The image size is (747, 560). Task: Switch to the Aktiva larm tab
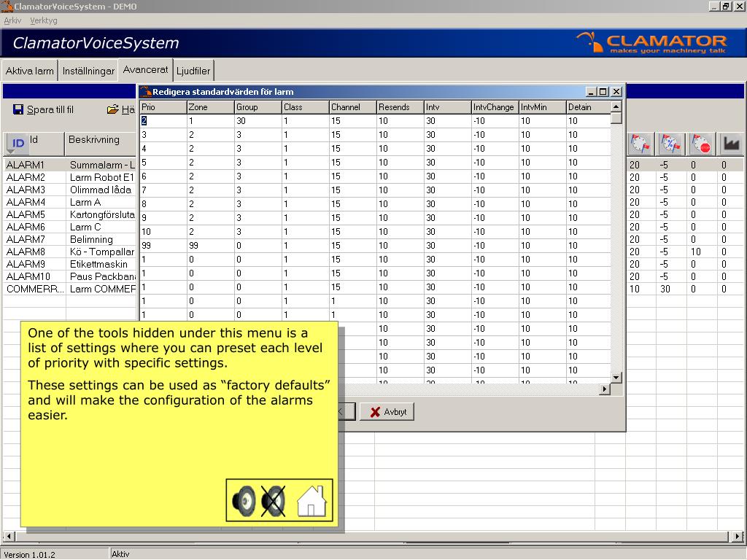click(x=29, y=71)
